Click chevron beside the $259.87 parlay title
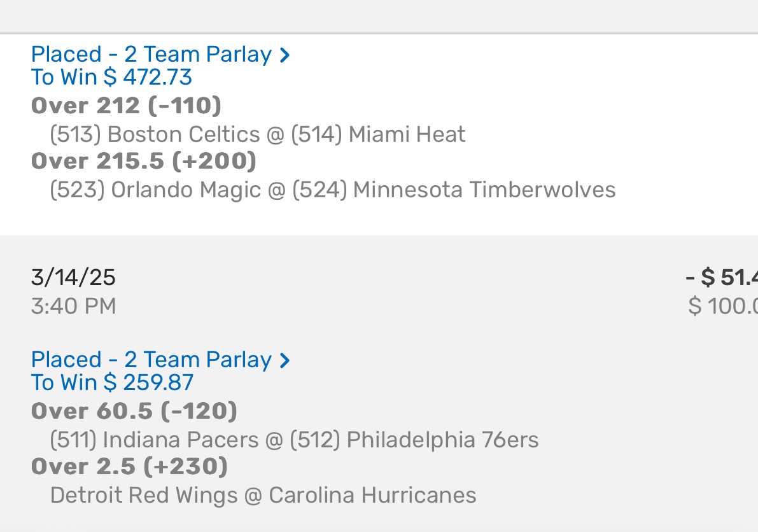Screen dimensions: 758x532 [285, 360]
